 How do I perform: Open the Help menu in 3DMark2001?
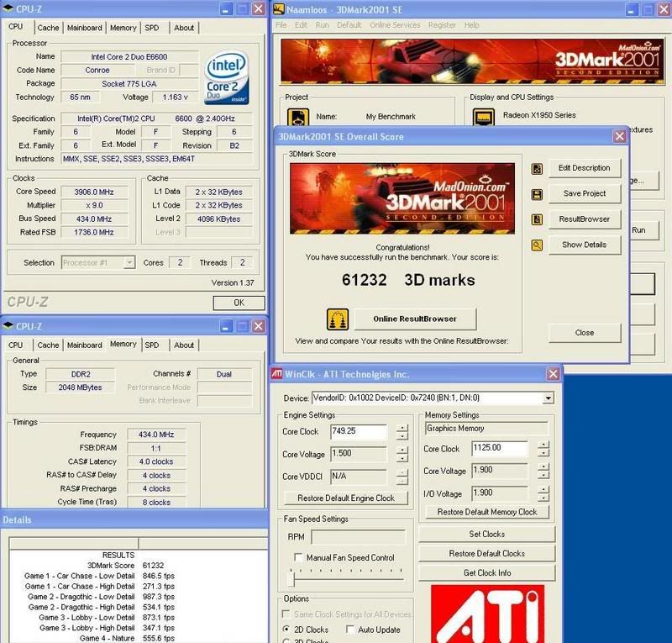point(471,25)
